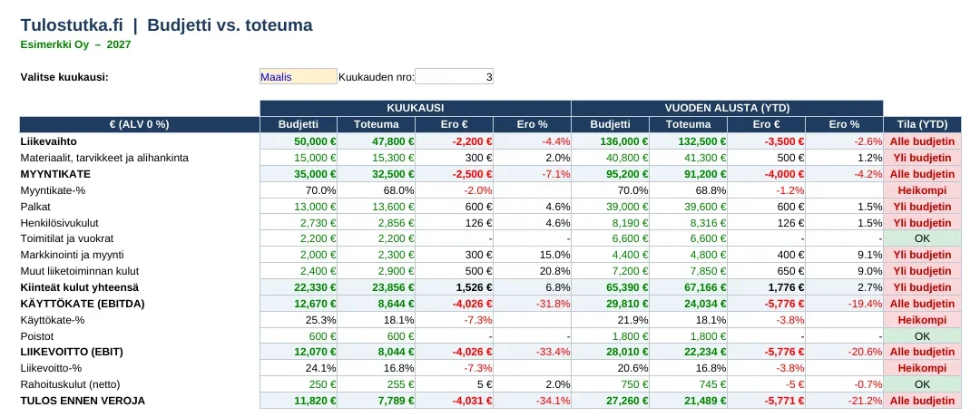Click Muut liiketoiminnan kulut YTD actual 7,850 €
Screen dimensions: 980x417
[688, 271]
